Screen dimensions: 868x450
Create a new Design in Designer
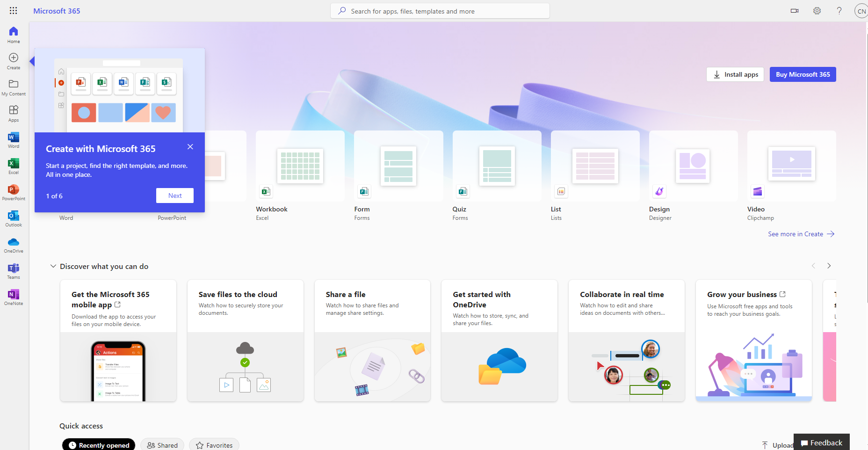coord(693,176)
